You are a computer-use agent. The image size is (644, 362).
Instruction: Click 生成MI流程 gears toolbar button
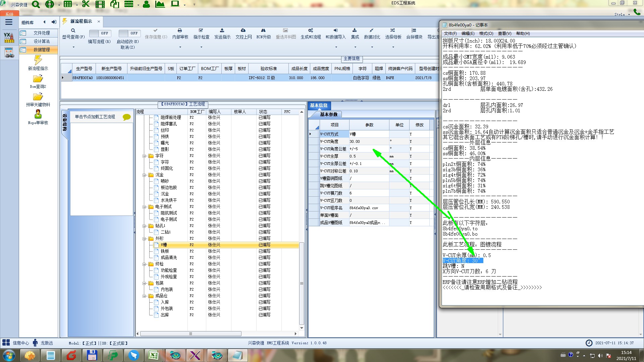[x=311, y=34]
